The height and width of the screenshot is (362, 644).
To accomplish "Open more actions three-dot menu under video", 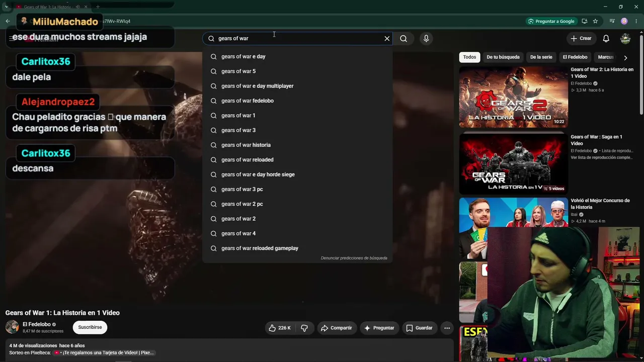I will click(x=447, y=328).
